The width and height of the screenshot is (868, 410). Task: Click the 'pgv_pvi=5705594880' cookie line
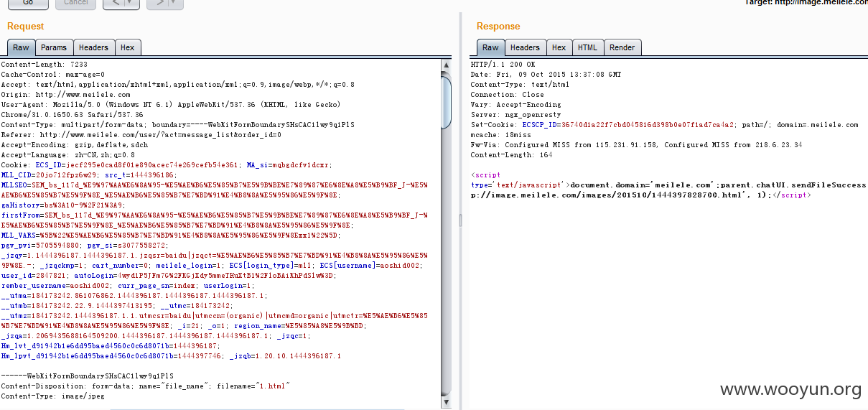[x=84, y=246]
